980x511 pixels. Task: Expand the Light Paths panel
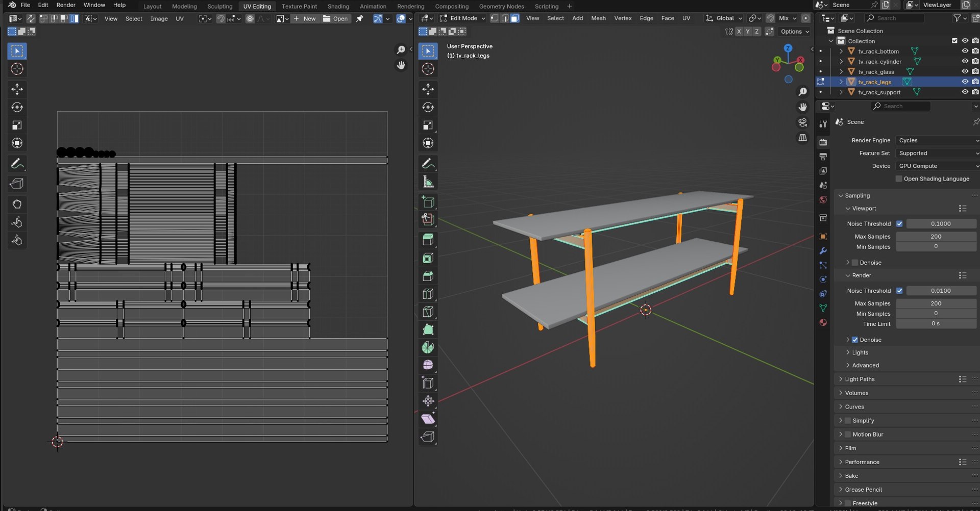point(860,379)
